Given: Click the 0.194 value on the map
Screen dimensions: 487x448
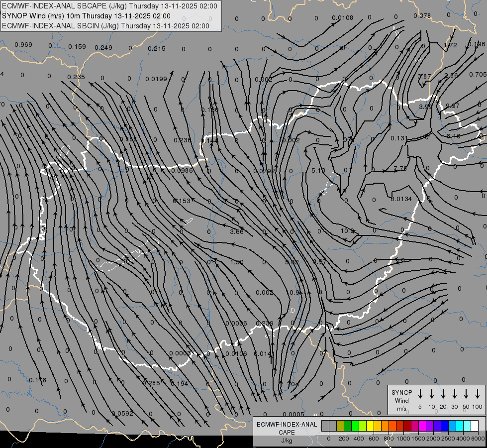Looking at the screenshot, I should 180,384.
